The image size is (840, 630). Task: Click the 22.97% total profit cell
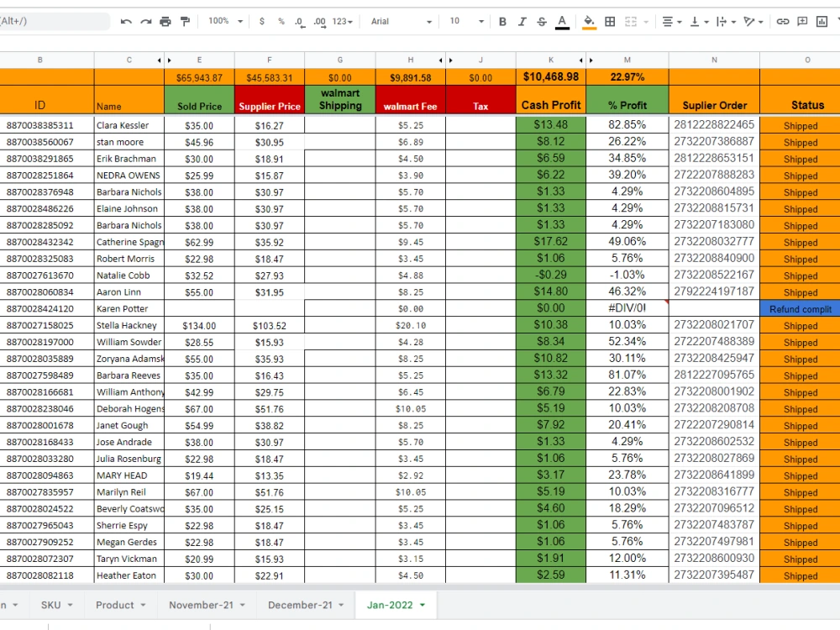[x=627, y=77]
